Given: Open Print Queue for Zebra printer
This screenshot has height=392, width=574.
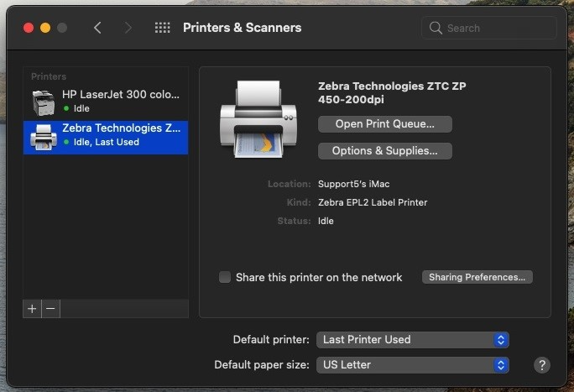Looking at the screenshot, I should pos(384,124).
